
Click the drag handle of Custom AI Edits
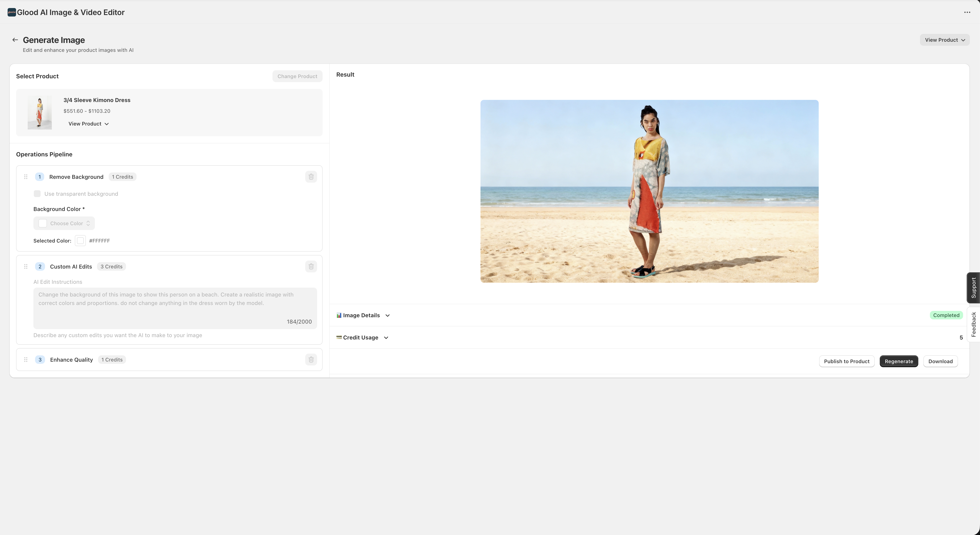click(26, 267)
